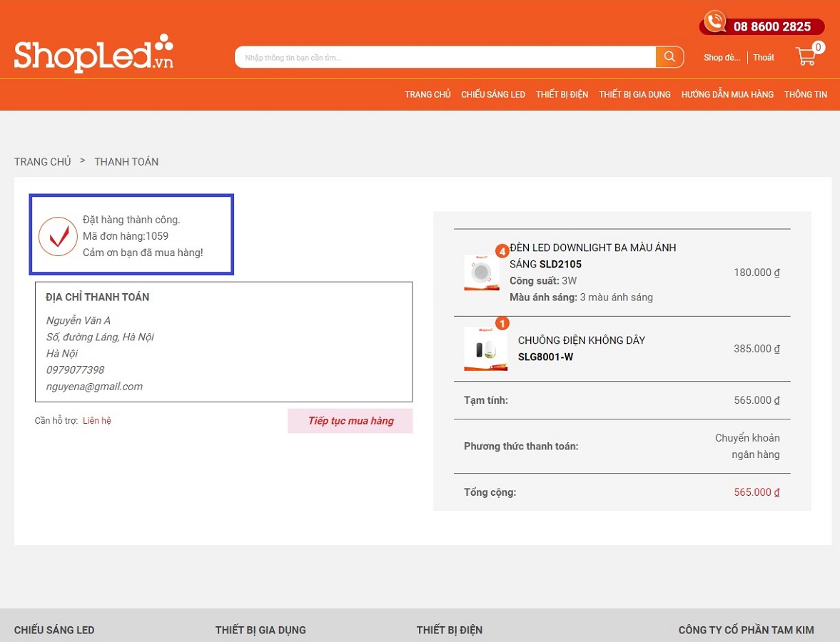Click the Trang Chủ breadcrumb link
This screenshot has height=642, width=840.
(x=43, y=162)
